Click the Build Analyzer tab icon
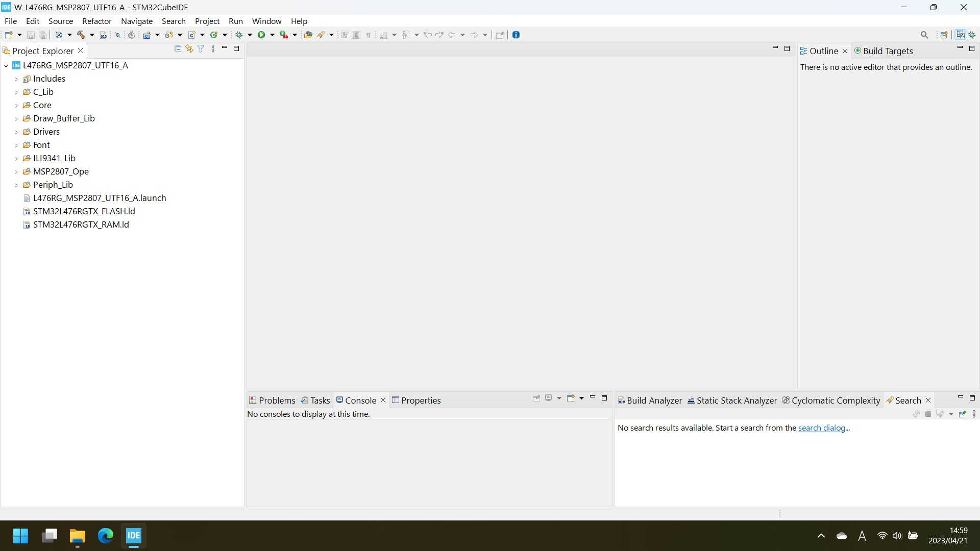This screenshot has height=551, width=980. click(x=623, y=400)
